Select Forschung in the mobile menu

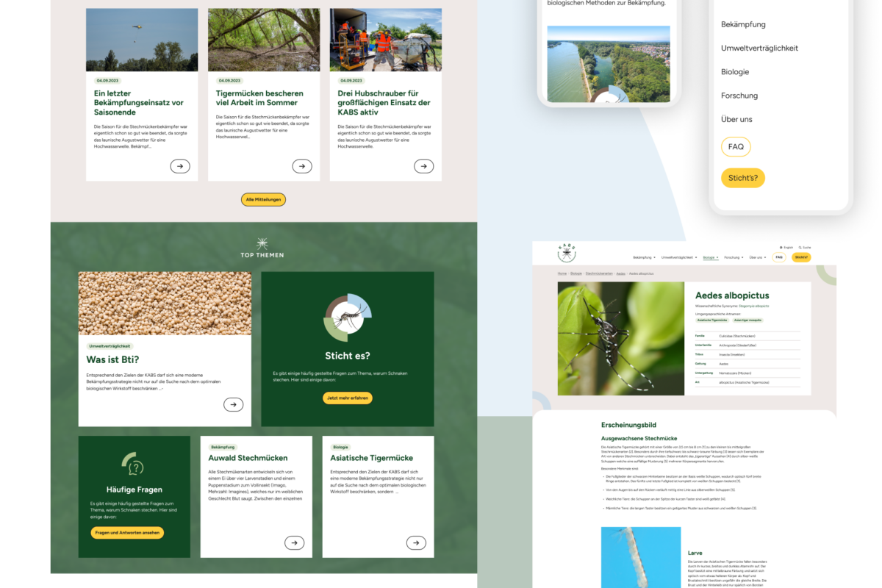(x=739, y=96)
